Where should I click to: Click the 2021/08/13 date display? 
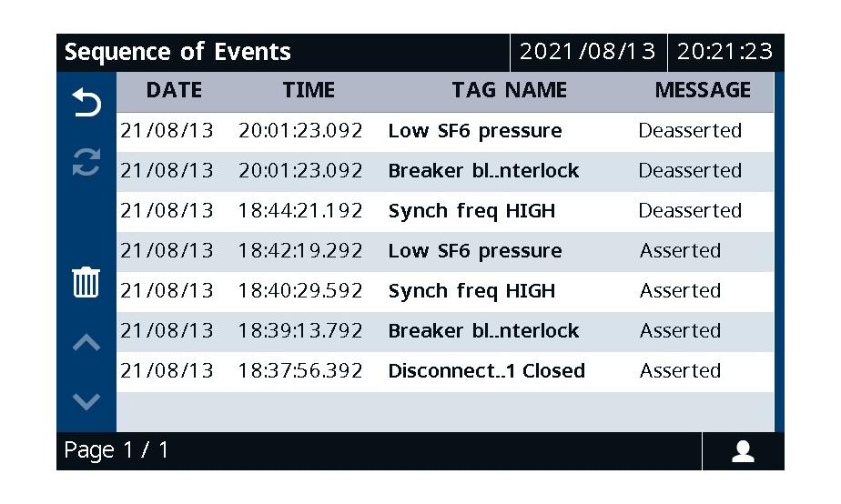click(x=588, y=52)
